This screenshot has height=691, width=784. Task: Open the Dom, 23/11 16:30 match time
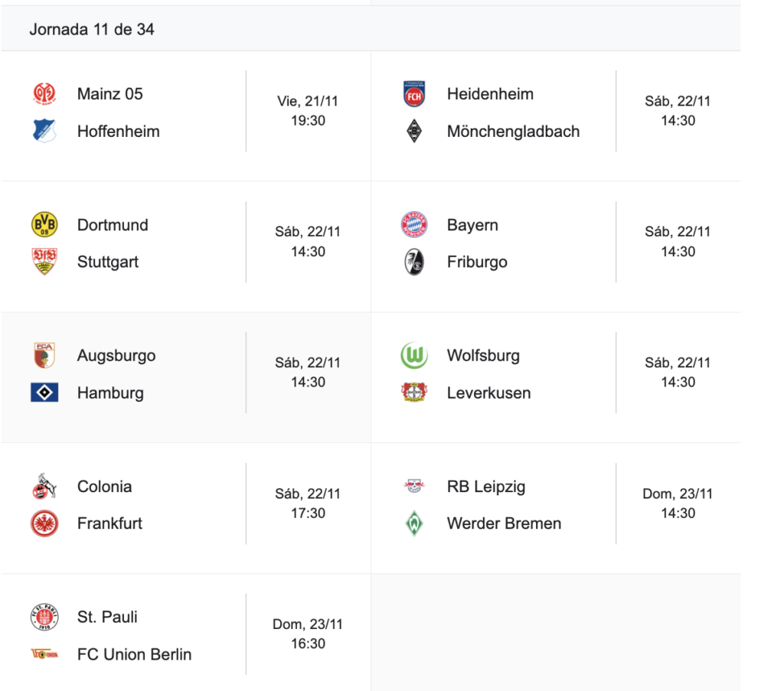[x=308, y=634]
